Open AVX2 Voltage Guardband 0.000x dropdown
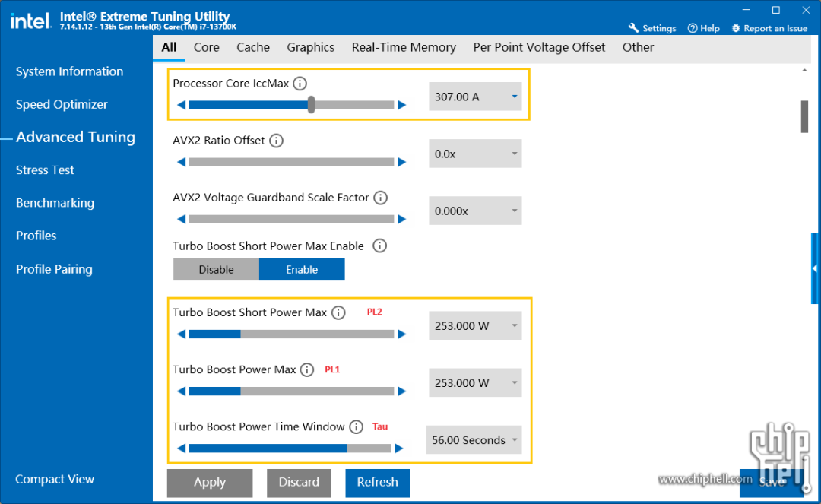The image size is (821, 504). click(x=475, y=211)
